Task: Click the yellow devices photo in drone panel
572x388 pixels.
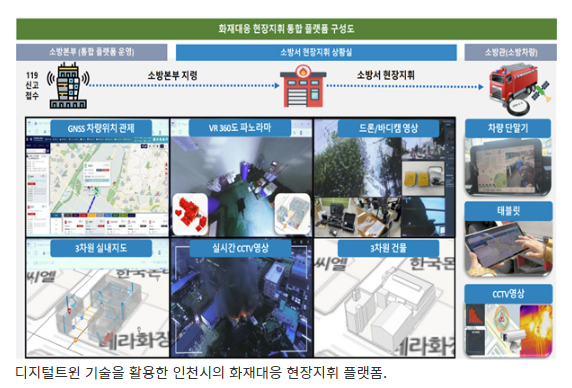Action: (423, 179)
